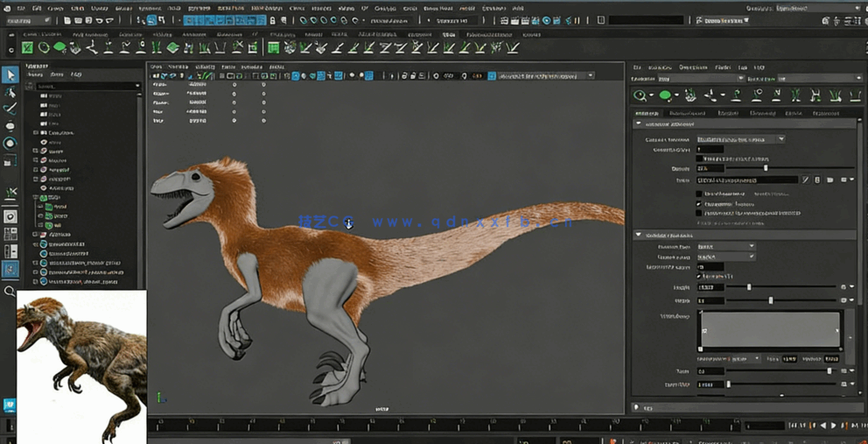The height and width of the screenshot is (444, 868).
Task: Open the first dropdown in the second attribute section
Action: tap(725, 247)
